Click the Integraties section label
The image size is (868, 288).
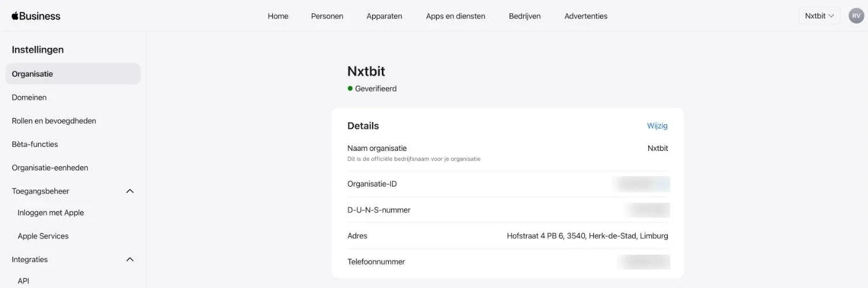pos(30,260)
